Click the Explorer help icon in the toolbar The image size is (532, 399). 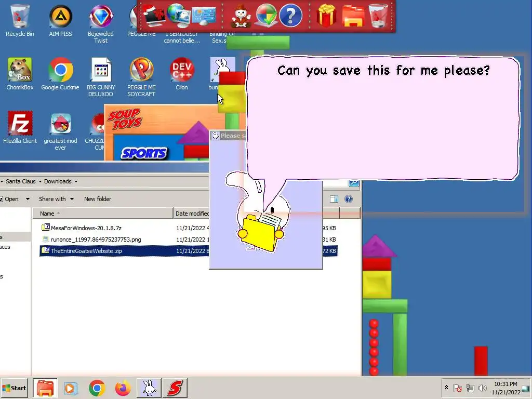[349, 199]
